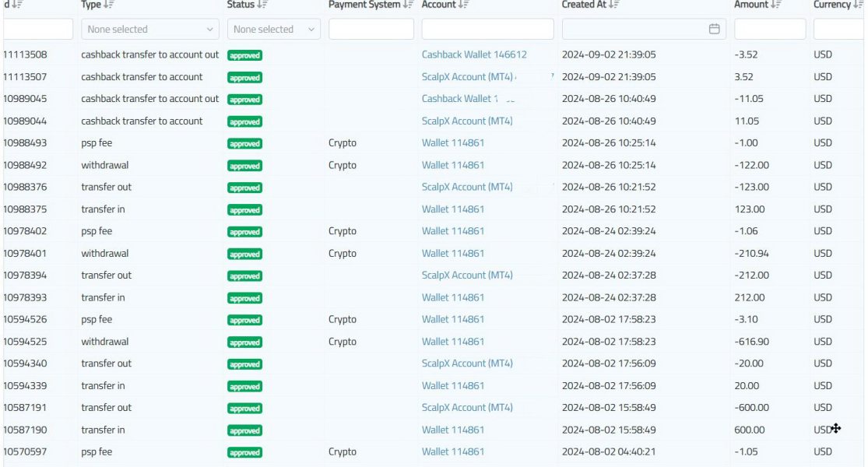This screenshot has width=868, height=467.
Task: Click the Account column sort icon
Action: click(463, 5)
